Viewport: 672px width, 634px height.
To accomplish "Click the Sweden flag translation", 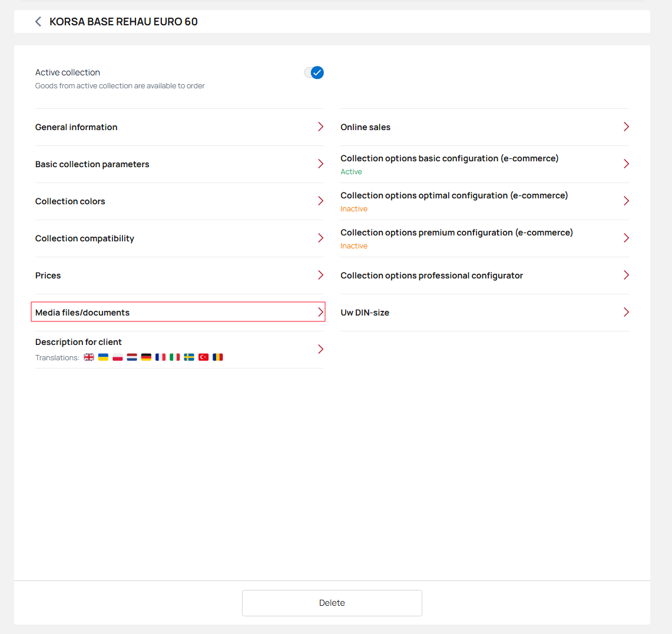I will click(x=189, y=357).
